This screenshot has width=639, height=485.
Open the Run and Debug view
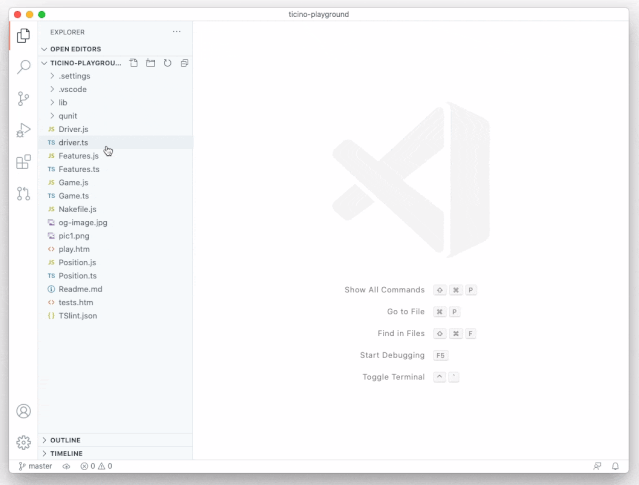tap(23, 130)
